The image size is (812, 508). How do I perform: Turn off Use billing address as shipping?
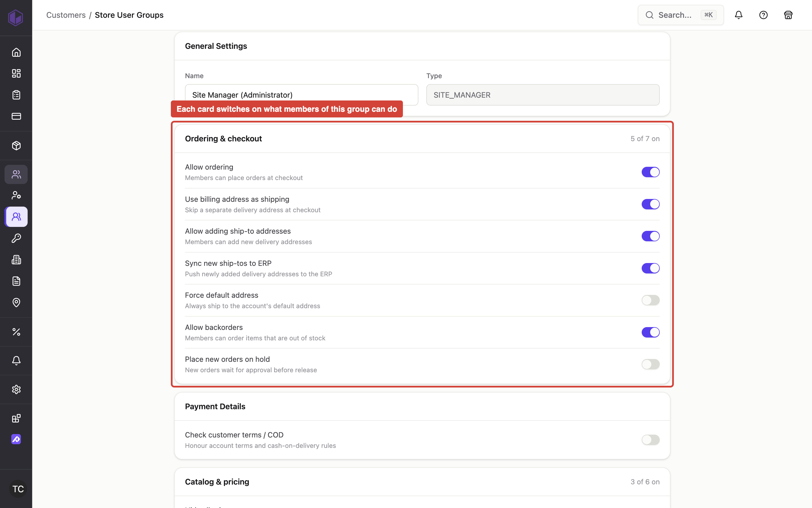coord(650,204)
